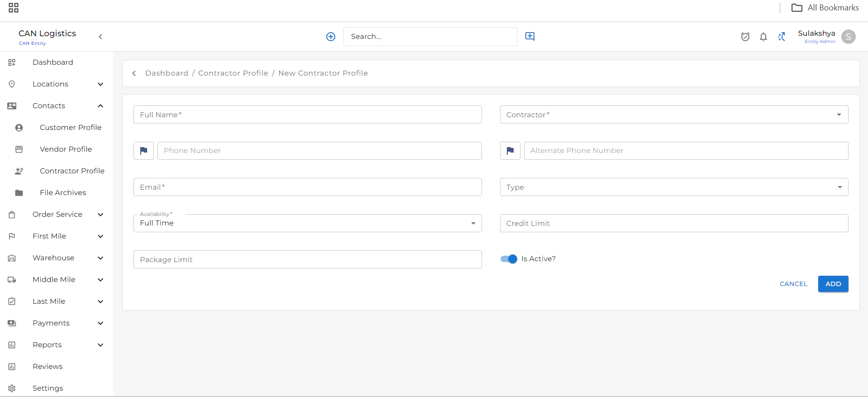Open the Type dropdown
The image size is (868, 397).
[674, 187]
